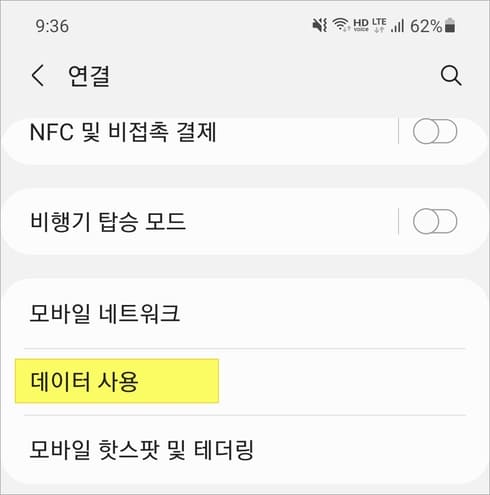The image size is (490, 495).
Task: Open 모바일 네트워크 settings
Action: (245, 314)
